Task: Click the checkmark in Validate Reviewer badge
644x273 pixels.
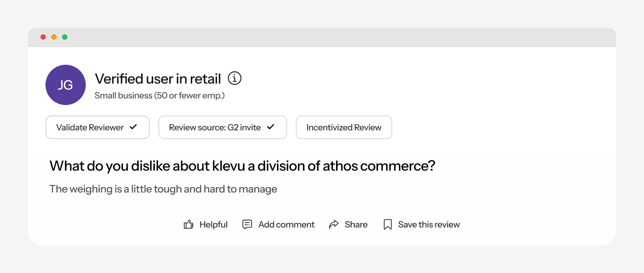Action: pos(133,127)
